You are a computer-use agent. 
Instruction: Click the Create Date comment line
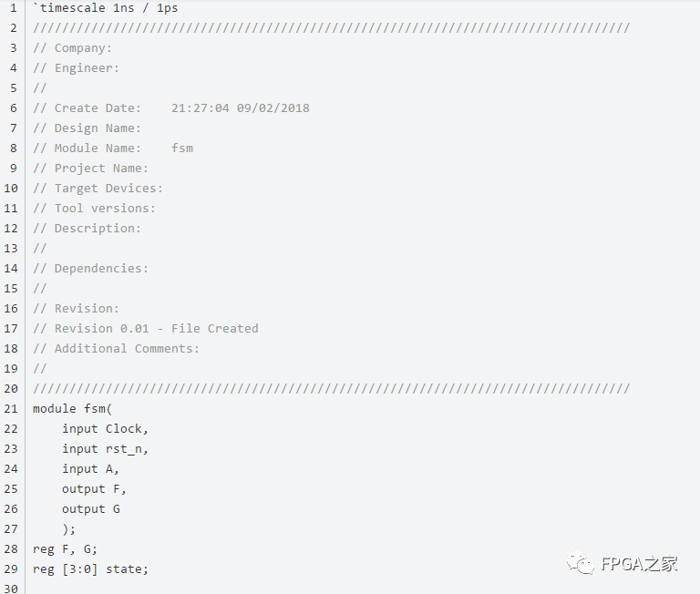tap(171, 108)
